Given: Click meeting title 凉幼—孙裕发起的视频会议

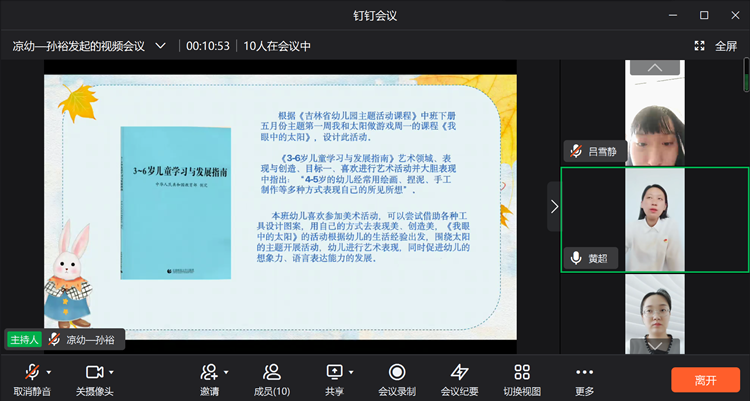Looking at the screenshot, I should coord(78,46).
